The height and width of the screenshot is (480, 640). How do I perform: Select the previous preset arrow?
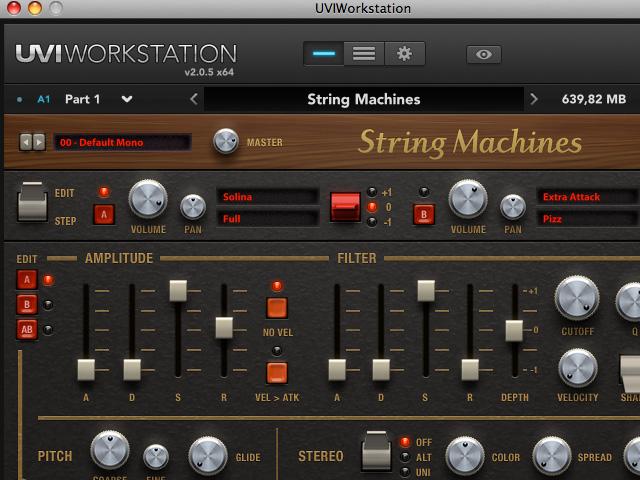[x=26, y=142]
